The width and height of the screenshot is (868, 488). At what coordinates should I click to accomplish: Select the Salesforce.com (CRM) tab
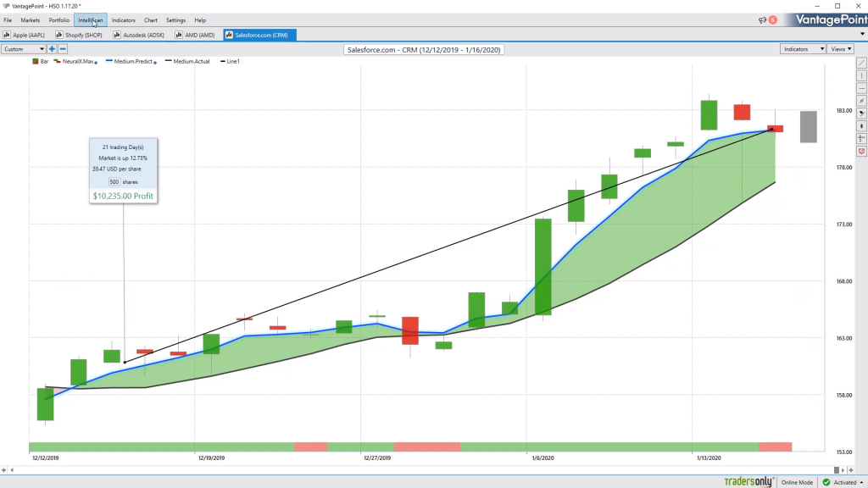(259, 35)
